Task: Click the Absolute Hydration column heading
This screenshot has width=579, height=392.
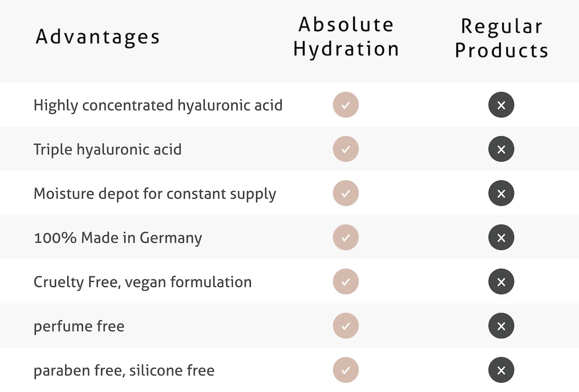Action: pos(346,37)
